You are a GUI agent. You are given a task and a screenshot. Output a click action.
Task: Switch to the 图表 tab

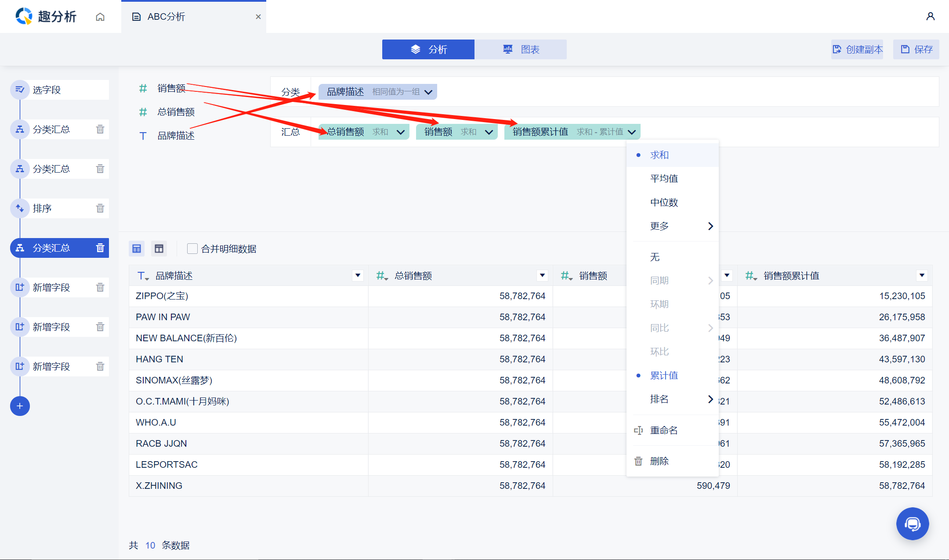tap(521, 49)
